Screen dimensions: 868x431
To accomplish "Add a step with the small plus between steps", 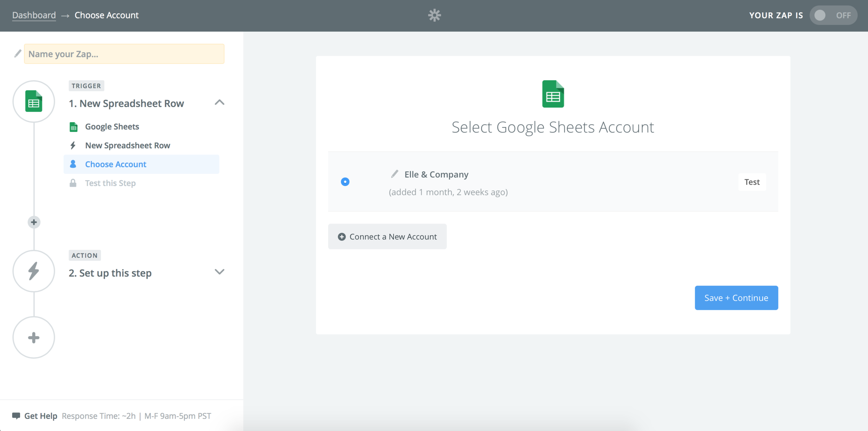I will [34, 222].
